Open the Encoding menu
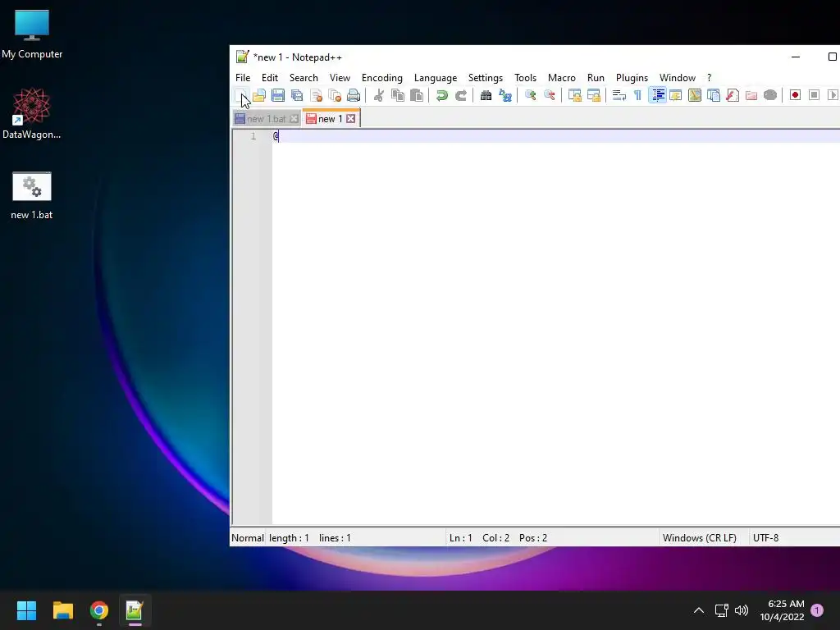The width and height of the screenshot is (840, 630). pos(382,78)
